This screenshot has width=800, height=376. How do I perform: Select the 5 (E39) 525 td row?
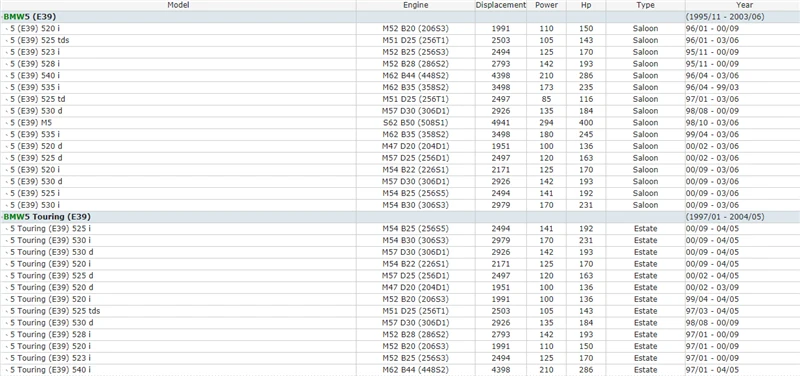(x=400, y=99)
